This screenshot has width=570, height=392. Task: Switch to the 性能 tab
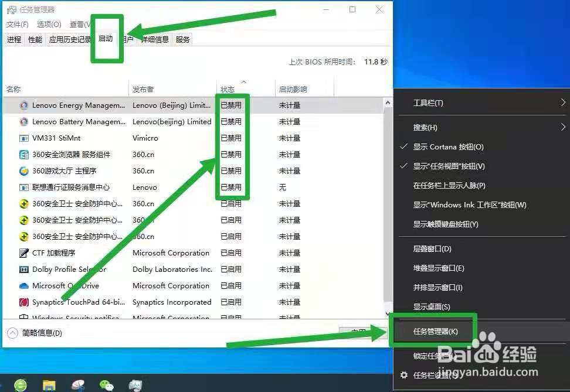tap(35, 40)
